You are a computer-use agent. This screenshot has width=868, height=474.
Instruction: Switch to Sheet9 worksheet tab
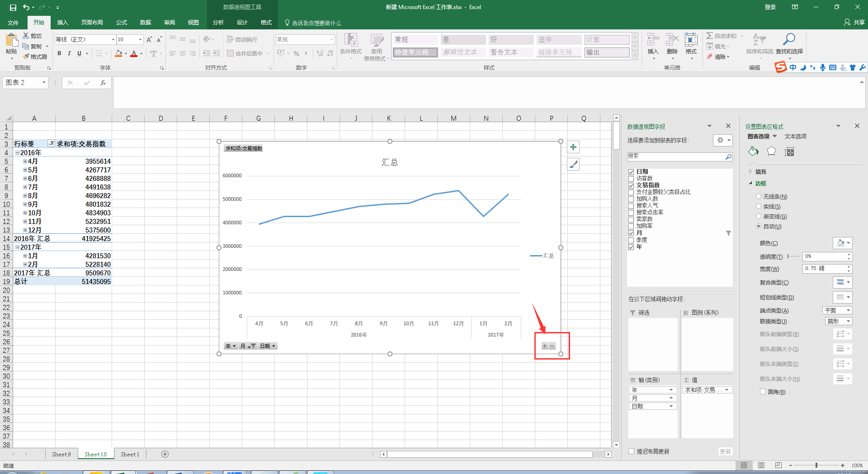tap(61, 455)
